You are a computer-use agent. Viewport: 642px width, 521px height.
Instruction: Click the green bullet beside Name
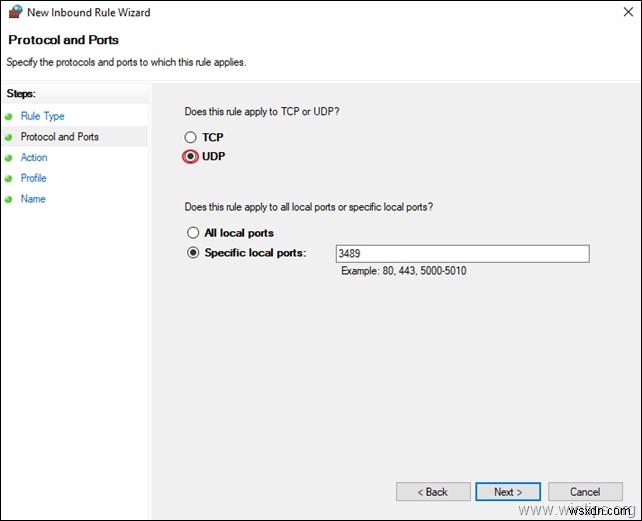[9, 199]
